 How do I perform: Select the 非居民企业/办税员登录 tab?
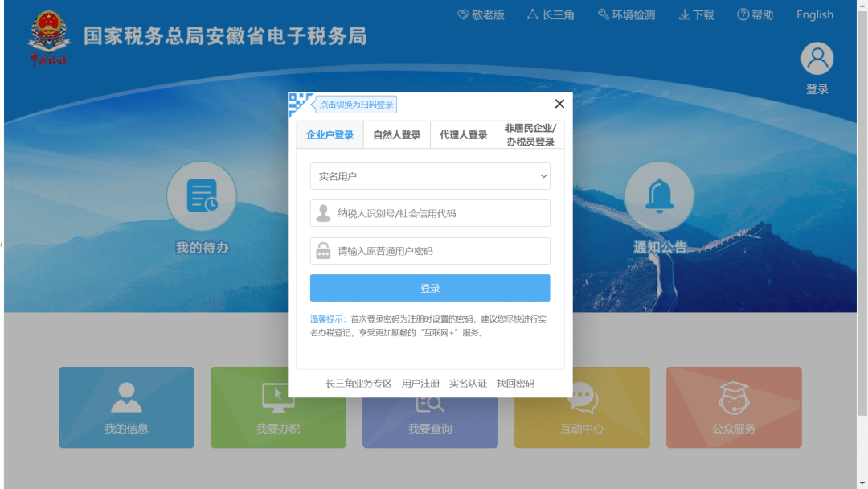pos(531,134)
